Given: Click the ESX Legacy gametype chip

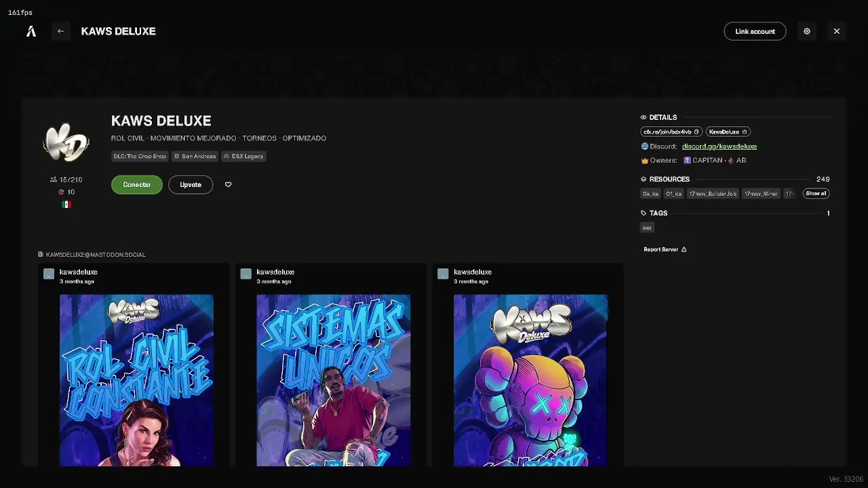Looking at the screenshot, I should click(x=243, y=157).
